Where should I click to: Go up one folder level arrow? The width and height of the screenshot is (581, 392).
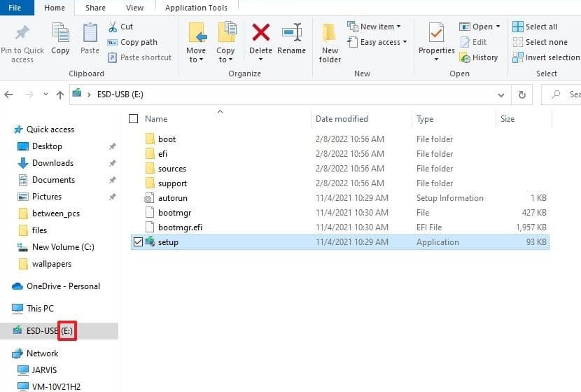[60, 94]
